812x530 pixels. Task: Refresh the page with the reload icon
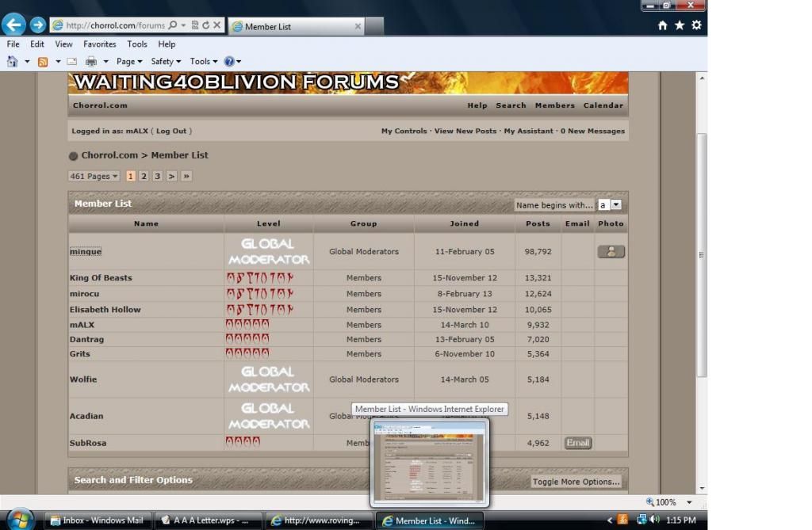click(205, 25)
